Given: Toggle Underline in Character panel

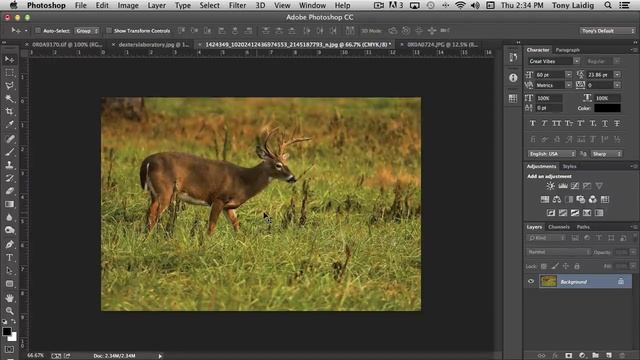Looking at the screenshot, I should (605, 123).
